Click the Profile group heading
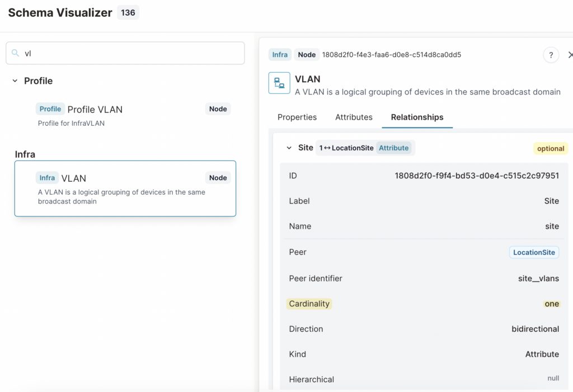This screenshot has width=573, height=392. (39, 81)
